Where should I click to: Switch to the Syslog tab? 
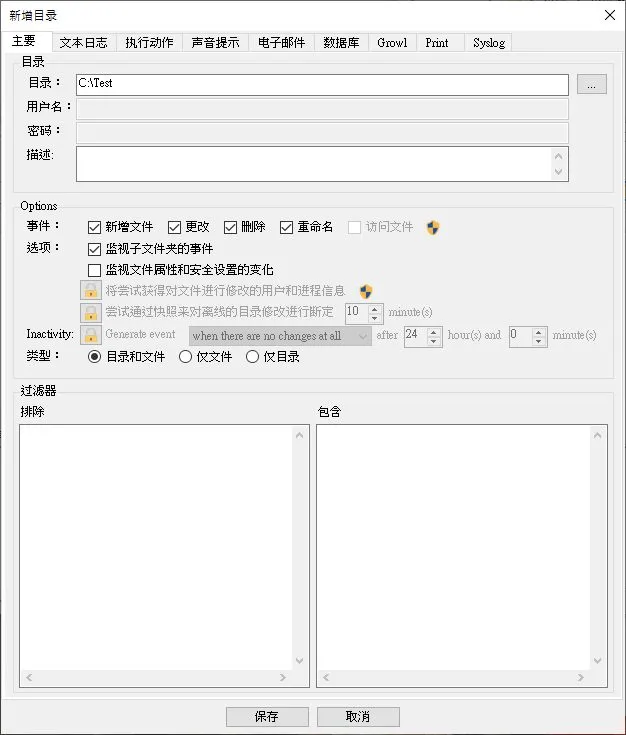coord(488,43)
